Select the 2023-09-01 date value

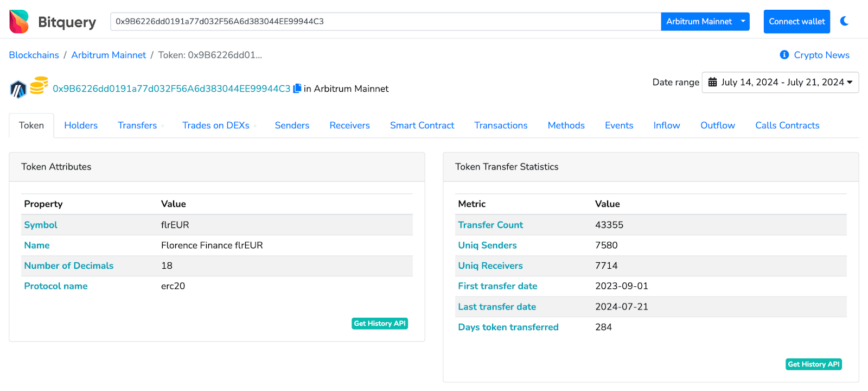622,286
